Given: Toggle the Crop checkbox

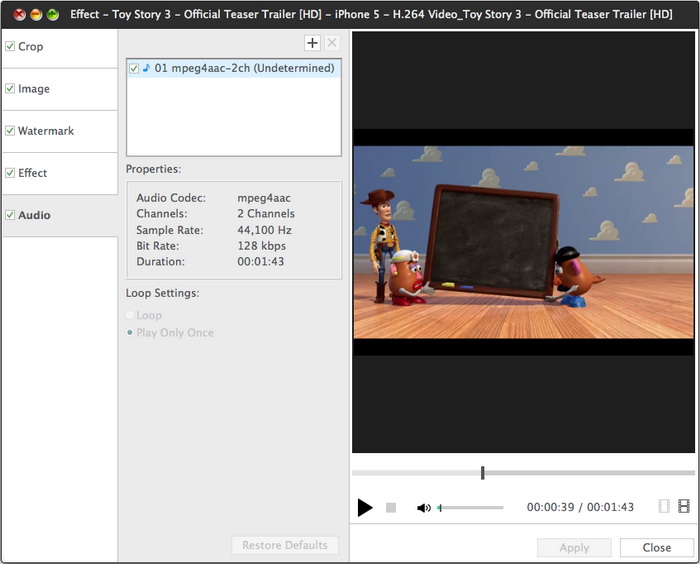Looking at the screenshot, I should click(10, 47).
